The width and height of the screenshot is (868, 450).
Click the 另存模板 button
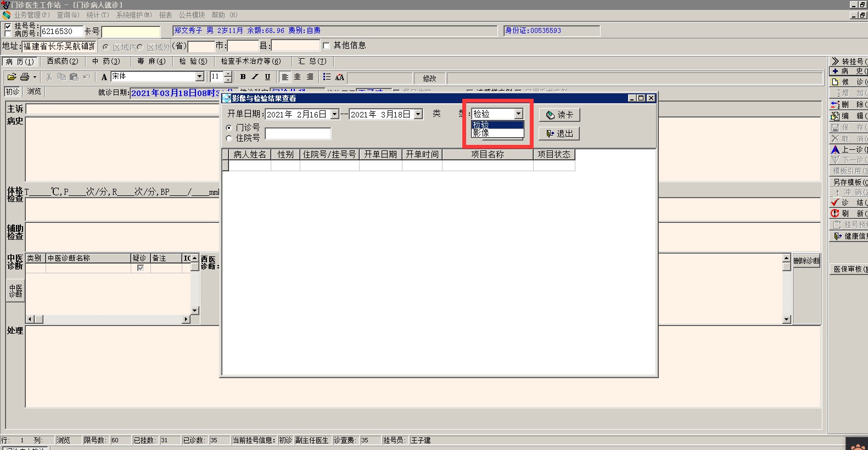pos(849,182)
